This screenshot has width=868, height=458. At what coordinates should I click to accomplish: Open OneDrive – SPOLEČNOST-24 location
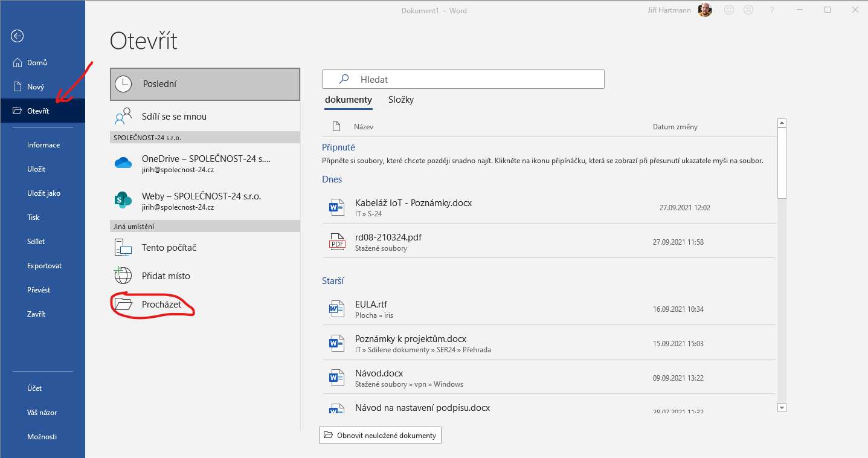(205, 164)
